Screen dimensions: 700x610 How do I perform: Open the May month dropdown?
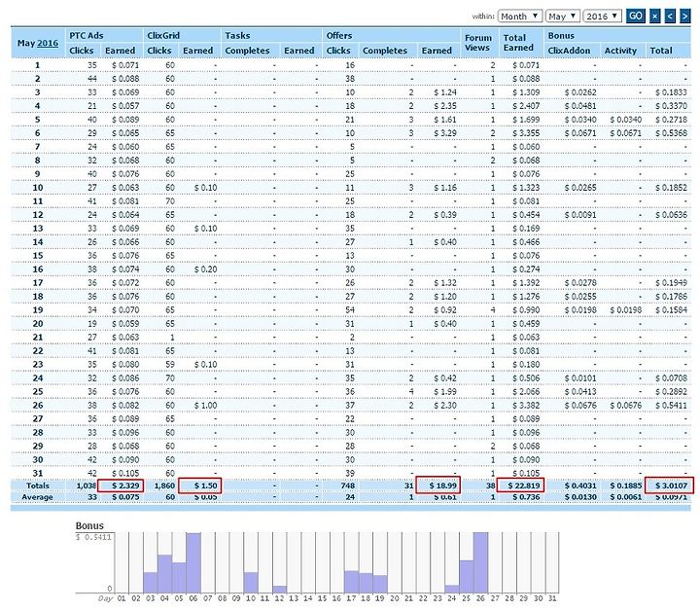tap(562, 17)
